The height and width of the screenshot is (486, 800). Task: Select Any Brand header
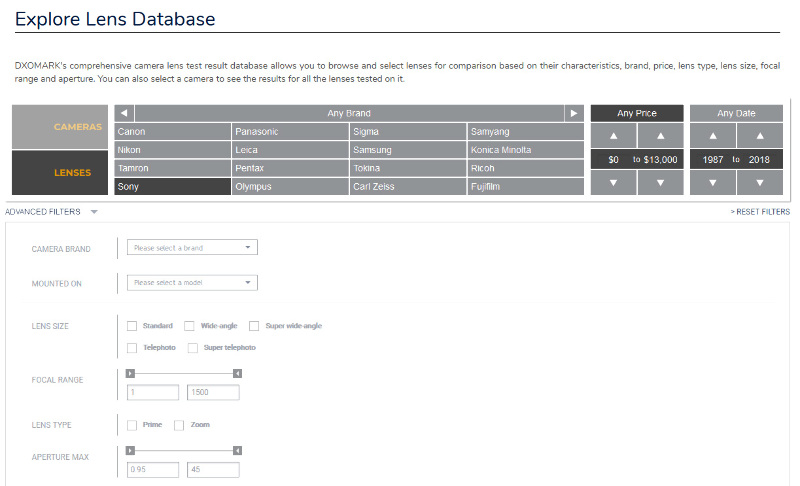pos(349,113)
